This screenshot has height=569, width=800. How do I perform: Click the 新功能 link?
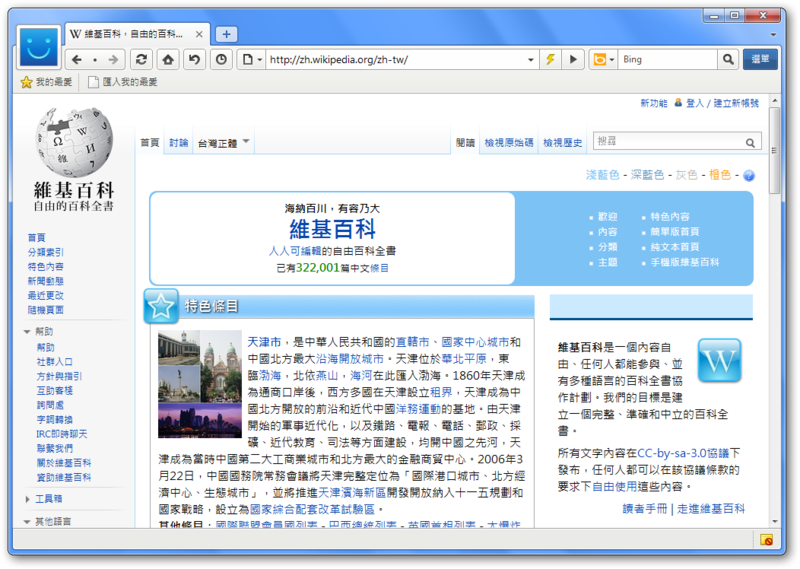click(x=654, y=103)
